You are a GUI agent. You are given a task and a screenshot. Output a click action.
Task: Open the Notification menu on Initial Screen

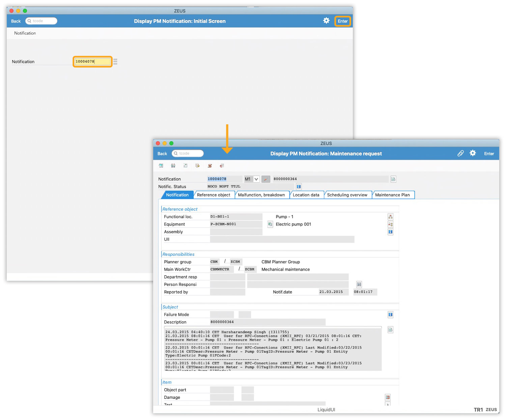tap(25, 33)
